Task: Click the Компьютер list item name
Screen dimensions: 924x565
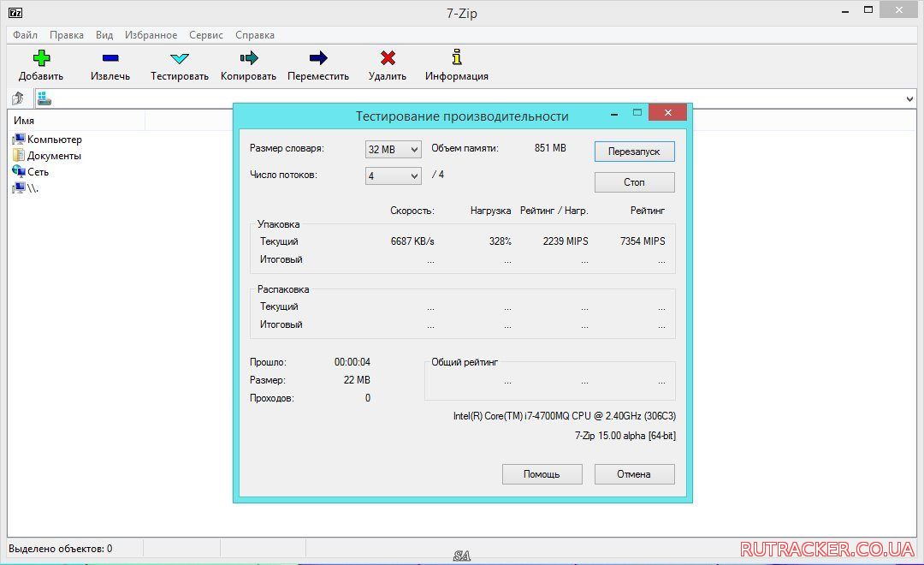Action: 54,140
